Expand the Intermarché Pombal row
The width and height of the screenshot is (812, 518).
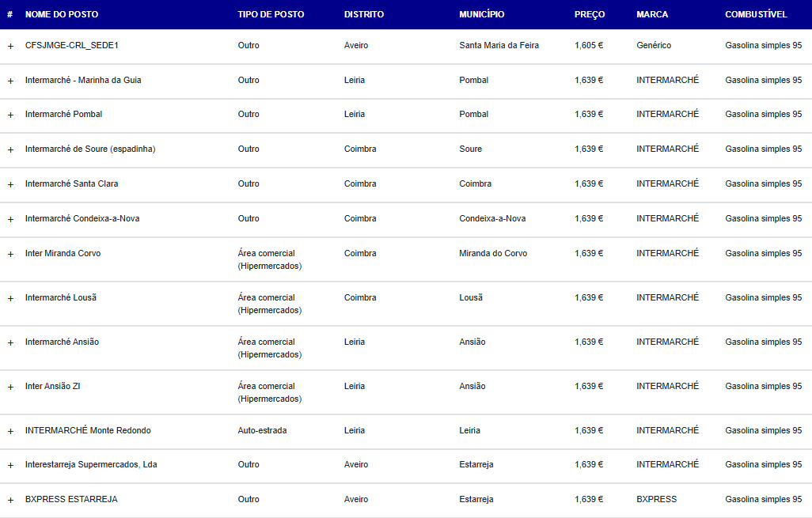(10, 115)
